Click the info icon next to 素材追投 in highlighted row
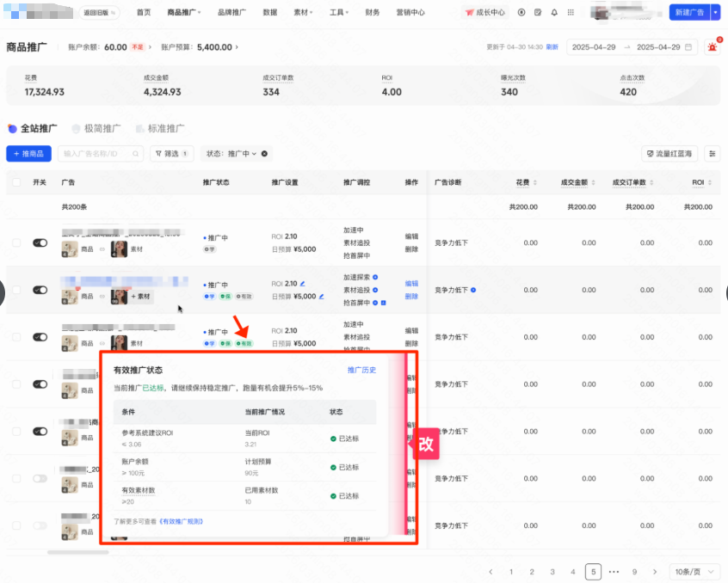 (x=375, y=290)
